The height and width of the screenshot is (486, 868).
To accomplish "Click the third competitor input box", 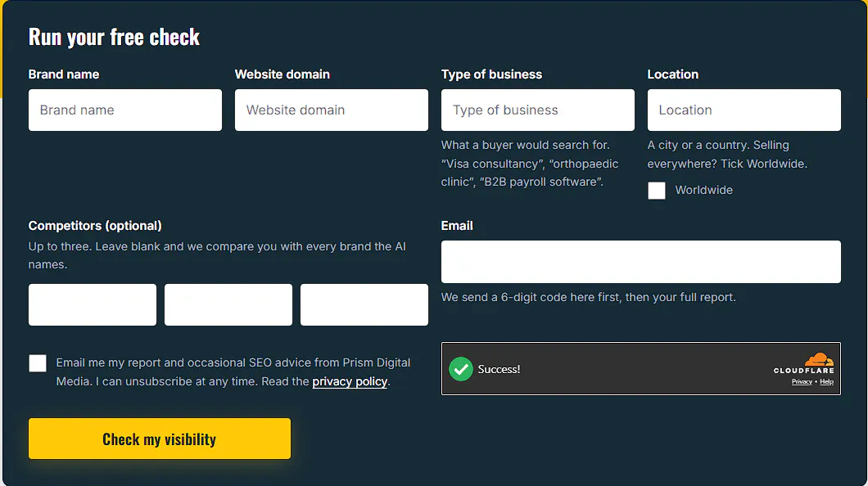I will click(x=364, y=304).
